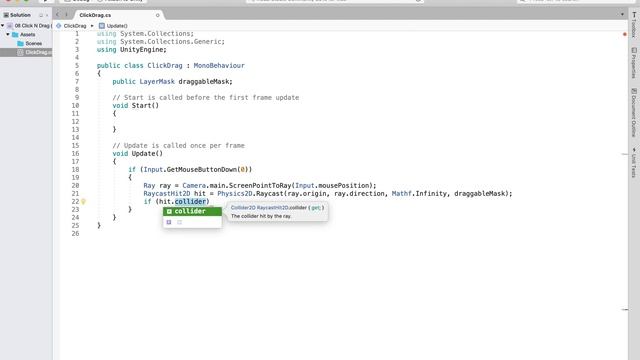Click MonoBehaviour in the class declaration

tap(219, 65)
